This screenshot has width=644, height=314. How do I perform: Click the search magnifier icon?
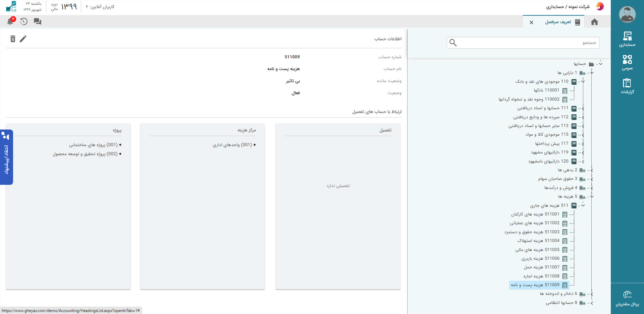[453, 43]
